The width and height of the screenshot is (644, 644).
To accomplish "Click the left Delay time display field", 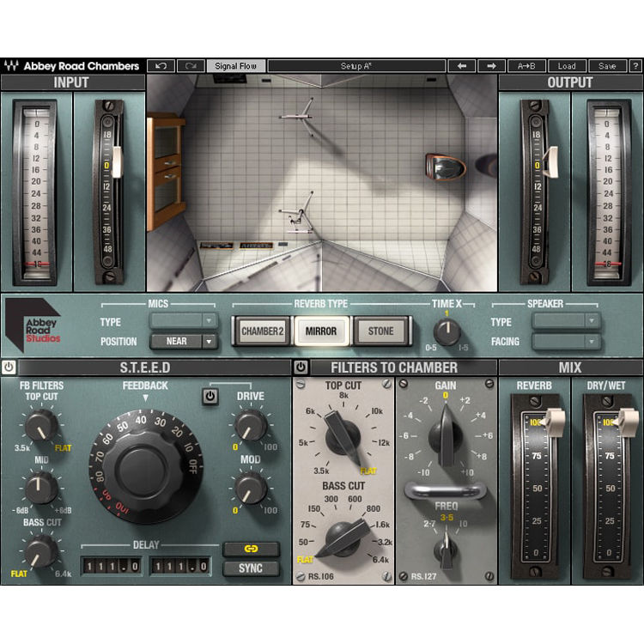I will (x=112, y=566).
